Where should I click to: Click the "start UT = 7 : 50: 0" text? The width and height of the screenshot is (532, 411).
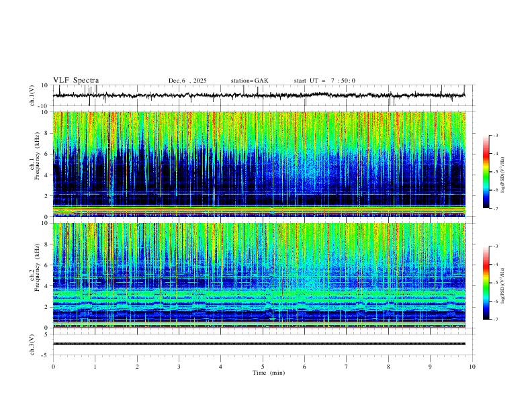324,81
